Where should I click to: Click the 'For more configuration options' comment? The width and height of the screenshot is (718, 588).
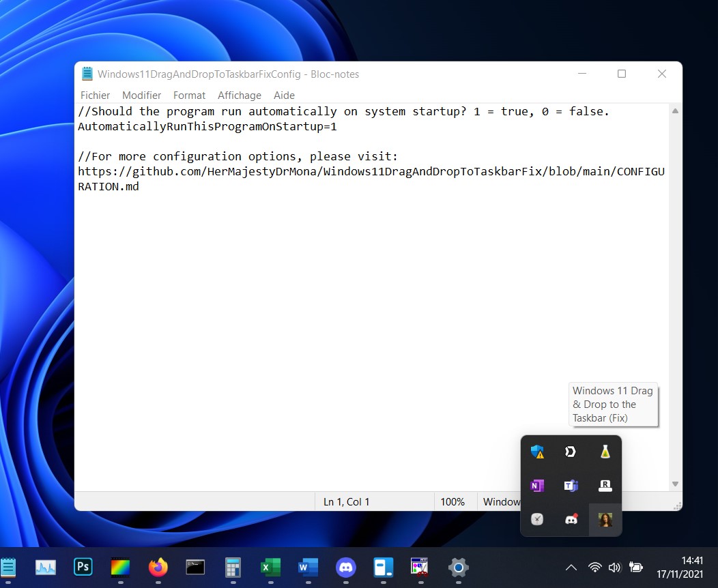coord(238,156)
